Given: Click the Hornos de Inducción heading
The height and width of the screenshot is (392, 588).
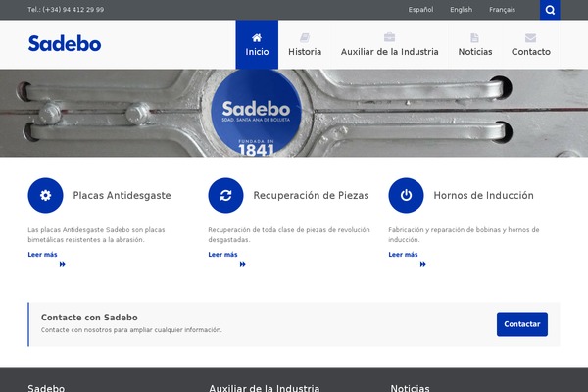Looking at the screenshot, I should click(x=484, y=195).
